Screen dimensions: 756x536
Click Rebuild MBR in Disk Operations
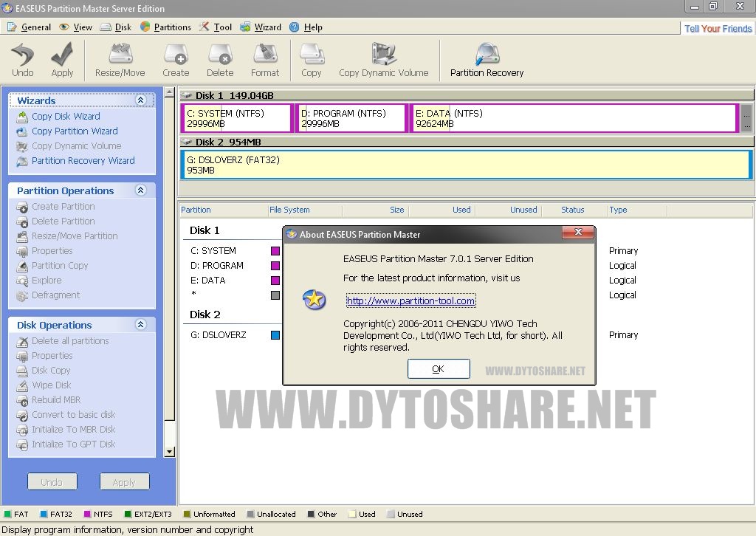click(x=49, y=399)
